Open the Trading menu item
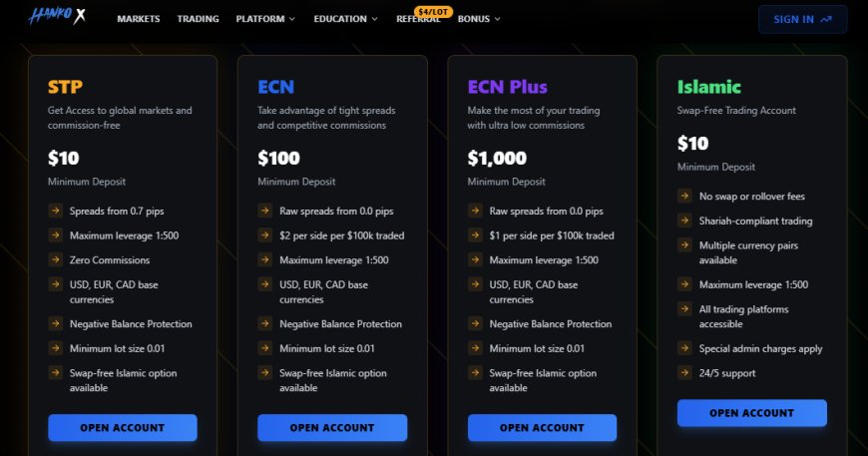Viewport: 868px width, 456px height. 198,19
